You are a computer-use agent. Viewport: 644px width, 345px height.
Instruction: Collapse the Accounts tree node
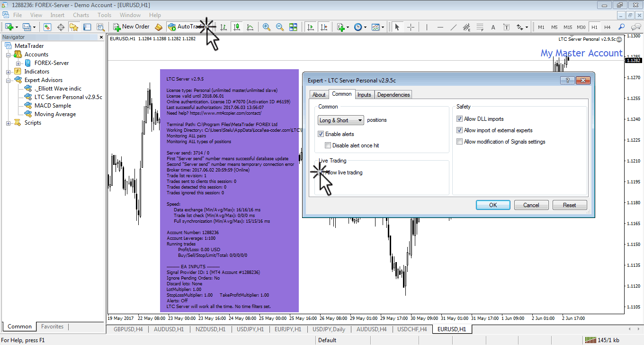pos(8,54)
